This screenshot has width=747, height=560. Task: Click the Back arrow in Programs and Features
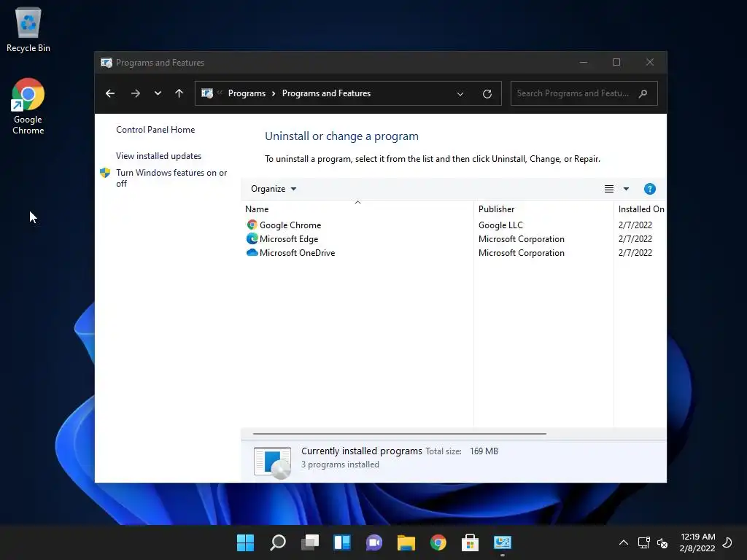(110, 93)
